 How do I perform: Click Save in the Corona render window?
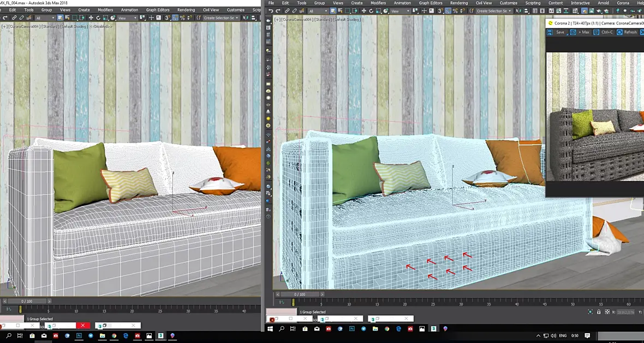pos(557,32)
